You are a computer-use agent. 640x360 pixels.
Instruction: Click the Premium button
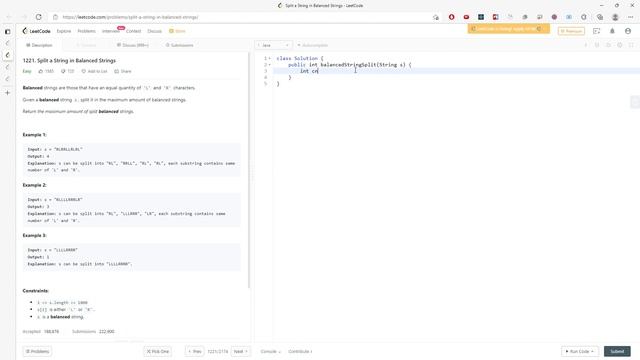(571, 31)
